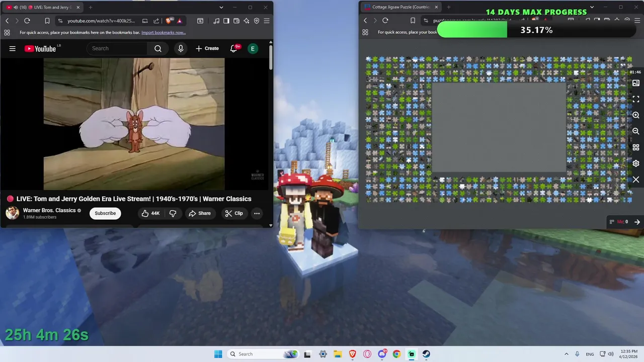Open Steam from the taskbar
Image resolution: width=644 pixels, height=362 pixels.
pyautogui.click(x=426, y=354)
